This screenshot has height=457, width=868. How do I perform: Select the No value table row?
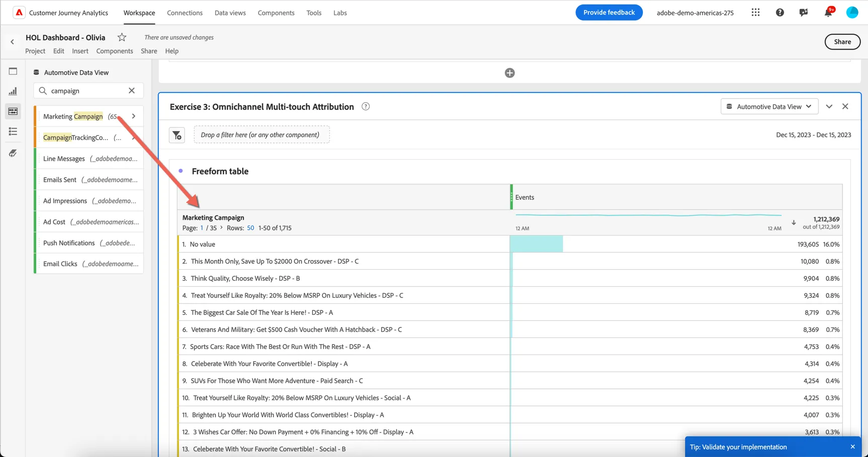tap(510, 244)
